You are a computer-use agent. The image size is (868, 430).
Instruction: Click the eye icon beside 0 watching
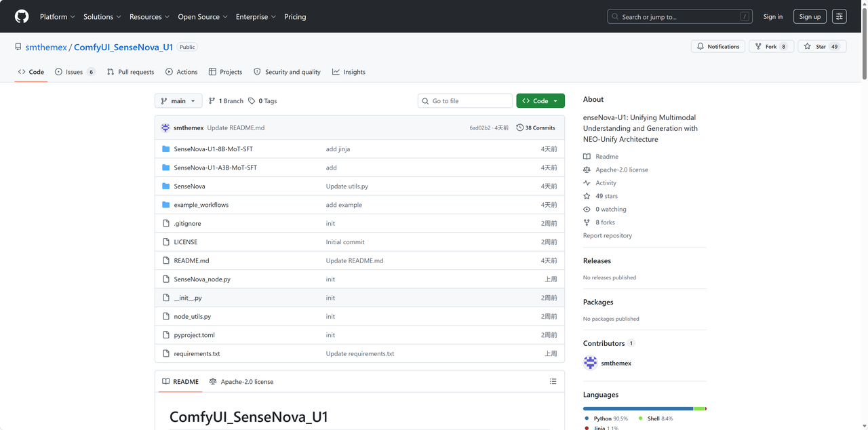[587, 210]
